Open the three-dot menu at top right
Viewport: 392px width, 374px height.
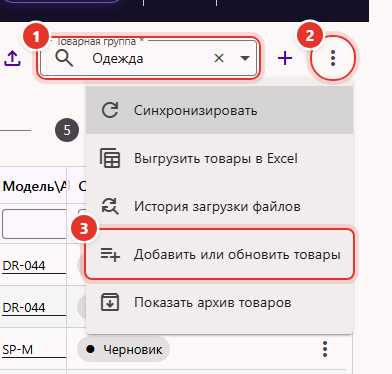333,58
